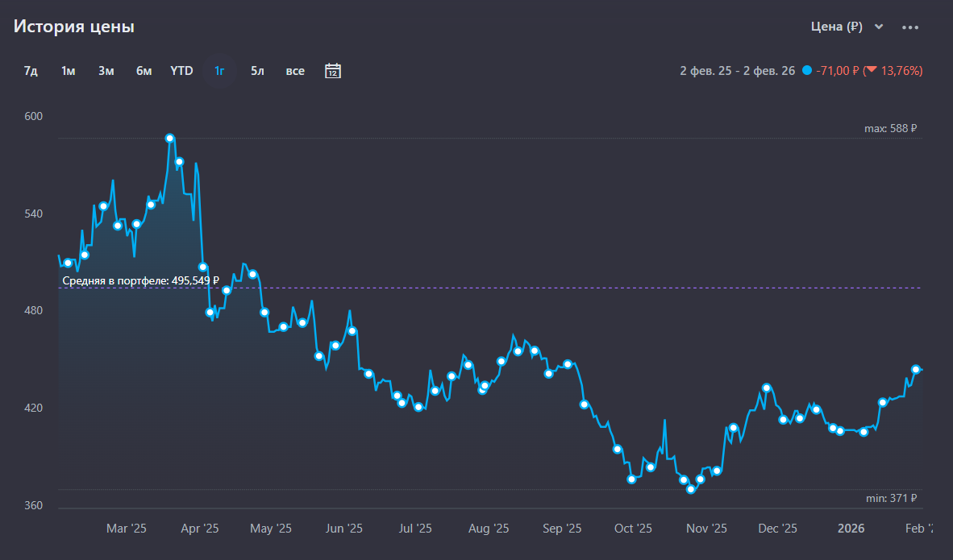This screenshot has width=953, height=560.
Task: Open the calendar date picker icon
Action: [x=333, y=71]
